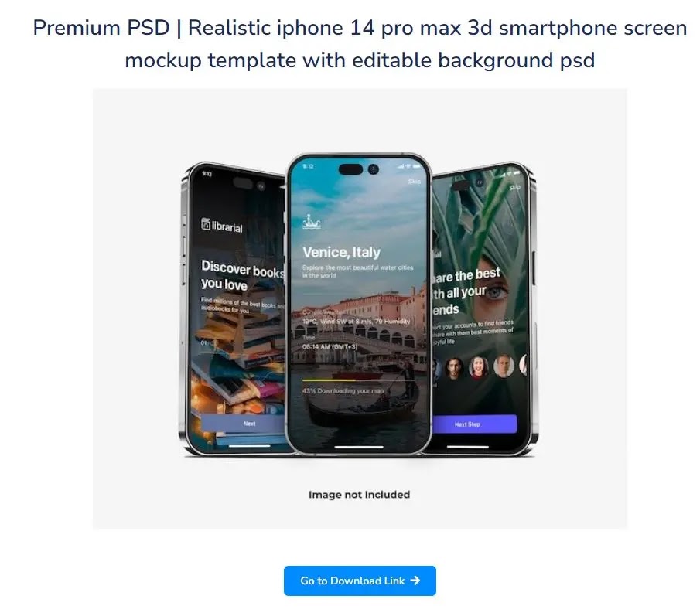700x613 pixels.
Task: Click the librarial book logo icon
Action: tap(205, 223)
